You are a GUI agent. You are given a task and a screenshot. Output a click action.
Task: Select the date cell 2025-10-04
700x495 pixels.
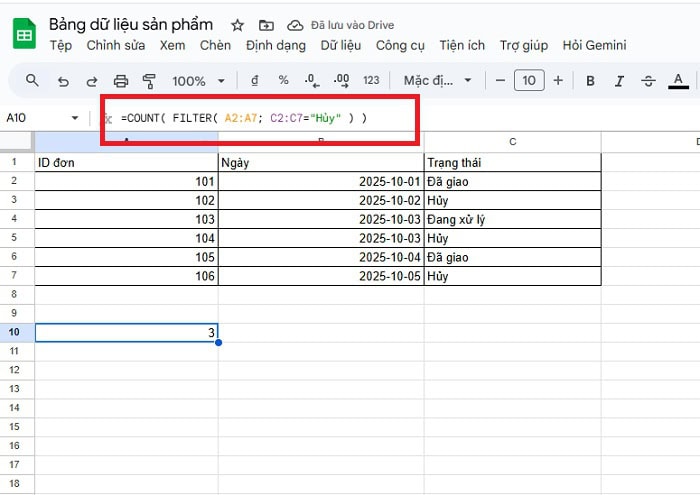click(321, 257)
